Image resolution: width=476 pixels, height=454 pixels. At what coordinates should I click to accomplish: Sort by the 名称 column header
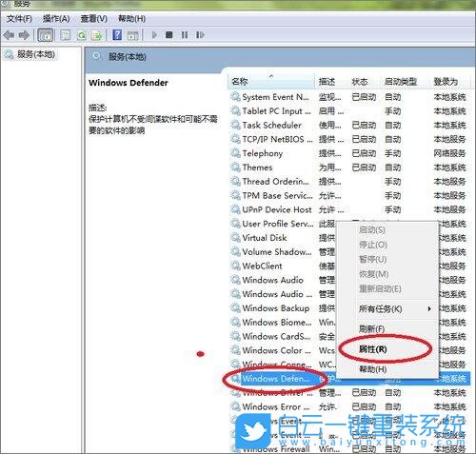click(272, 82)
